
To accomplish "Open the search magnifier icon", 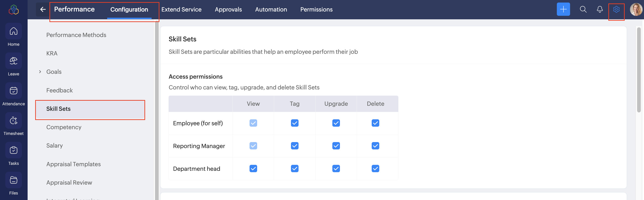I will 583,9.
